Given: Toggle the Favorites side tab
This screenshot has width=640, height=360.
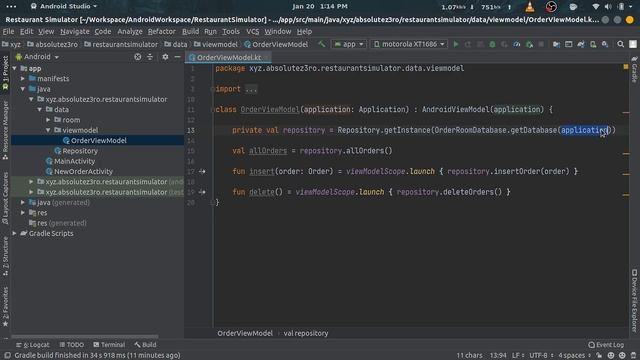Looking at the screenshot, I should coord(5,307).
